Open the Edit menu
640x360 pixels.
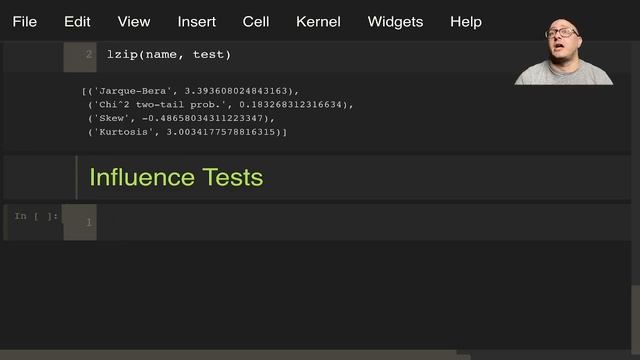77,22
